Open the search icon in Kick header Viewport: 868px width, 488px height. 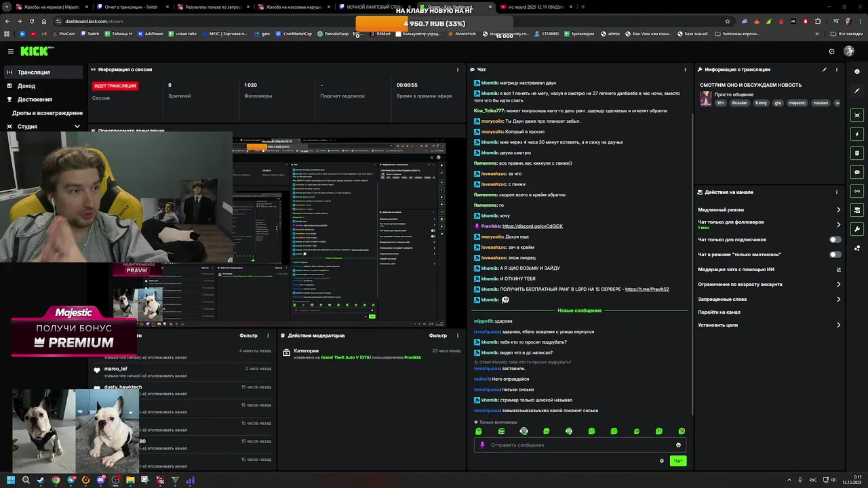(831, 51)
